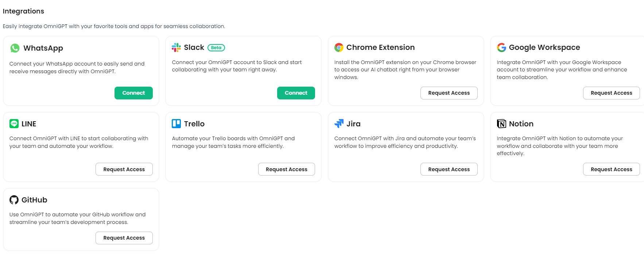
Task: Click the LINE card title
Action: 29,124
